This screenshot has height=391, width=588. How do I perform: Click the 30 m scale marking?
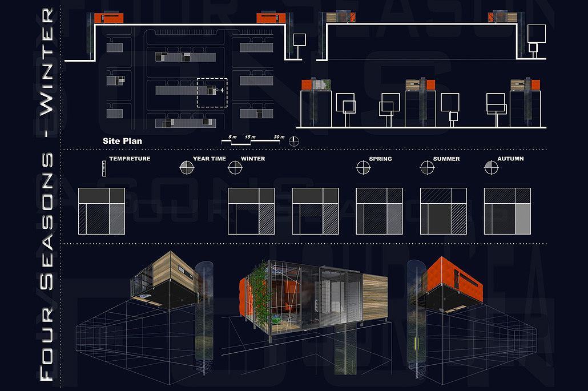(279, 137)
